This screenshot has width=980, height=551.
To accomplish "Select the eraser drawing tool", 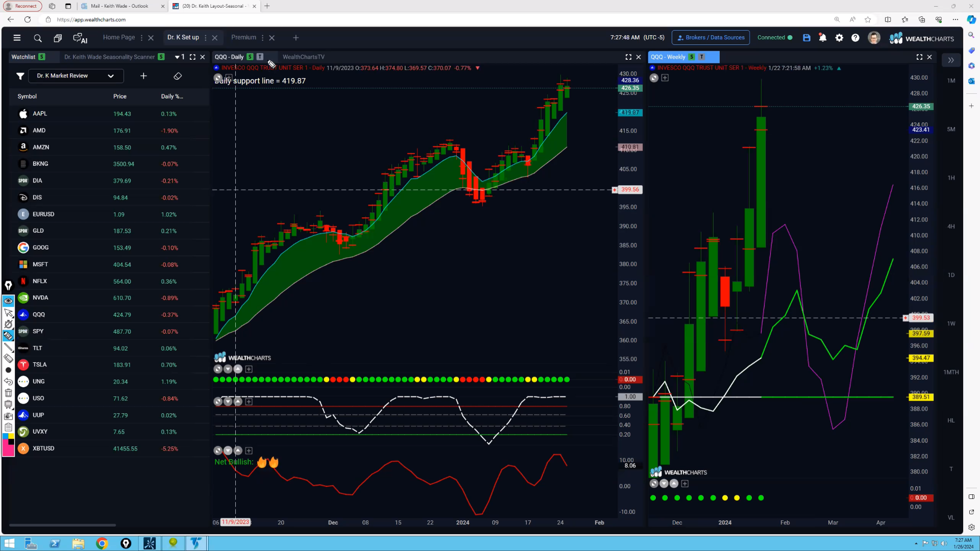I will (x=8, y=359).
